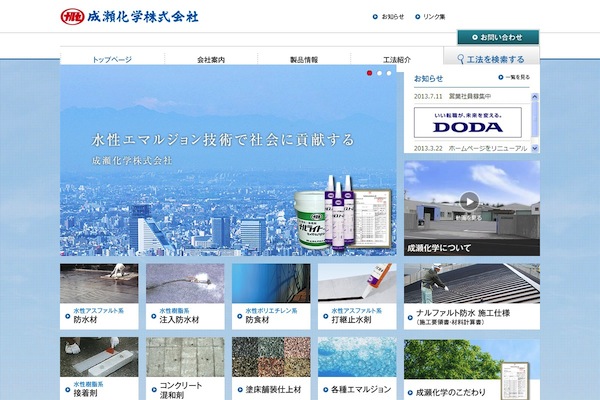Click the 塗床舗装仕上材 label link
This screenshot has width=600, height=400.
(x=271, y=389)
